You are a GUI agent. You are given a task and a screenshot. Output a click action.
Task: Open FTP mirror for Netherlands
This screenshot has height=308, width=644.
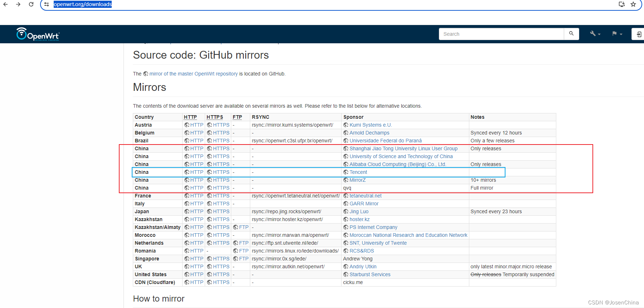[243, 243]
